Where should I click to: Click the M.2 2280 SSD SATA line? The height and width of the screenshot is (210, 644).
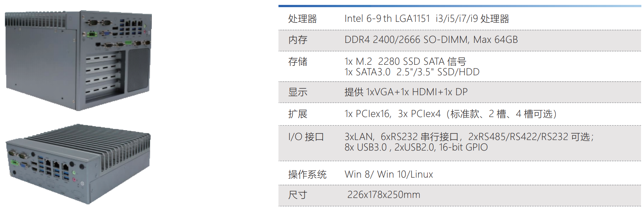point(405,61)
